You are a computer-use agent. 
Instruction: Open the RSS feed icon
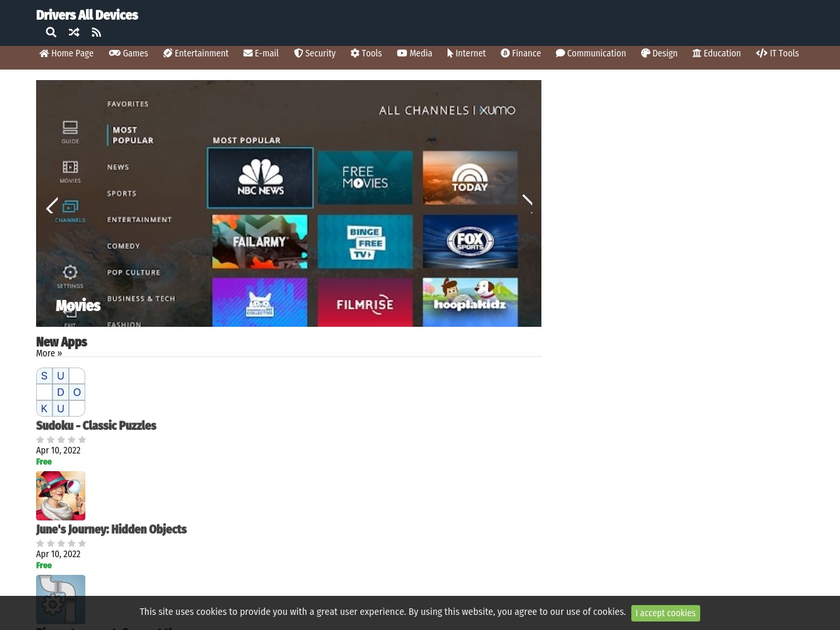pos(96,32)
